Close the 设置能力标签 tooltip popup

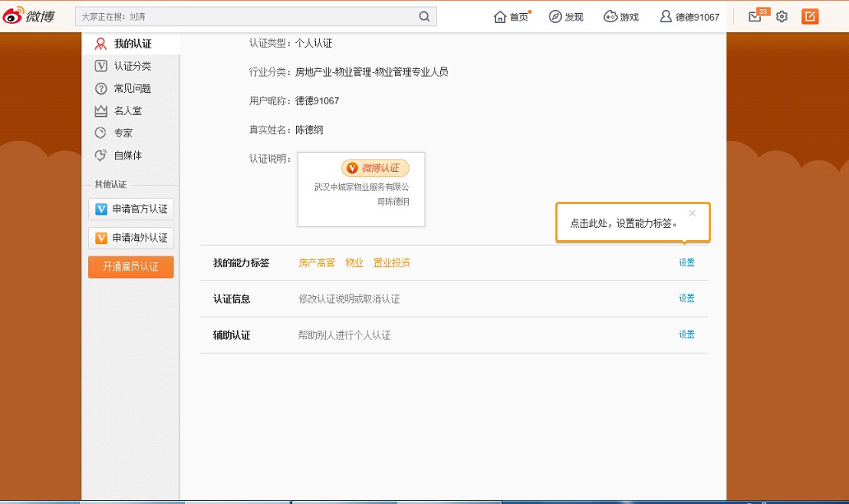tap(692, 213)
